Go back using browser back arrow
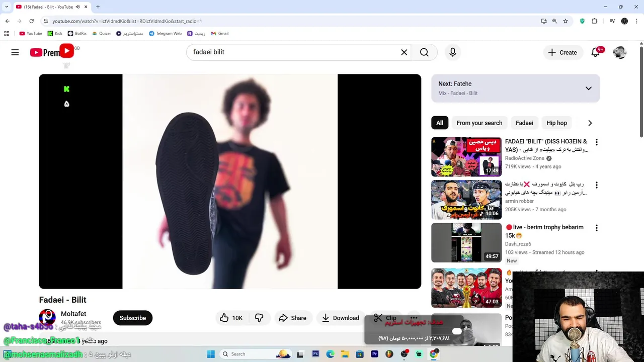The width and height of the screenshot is (644, 362). [7, 21]
